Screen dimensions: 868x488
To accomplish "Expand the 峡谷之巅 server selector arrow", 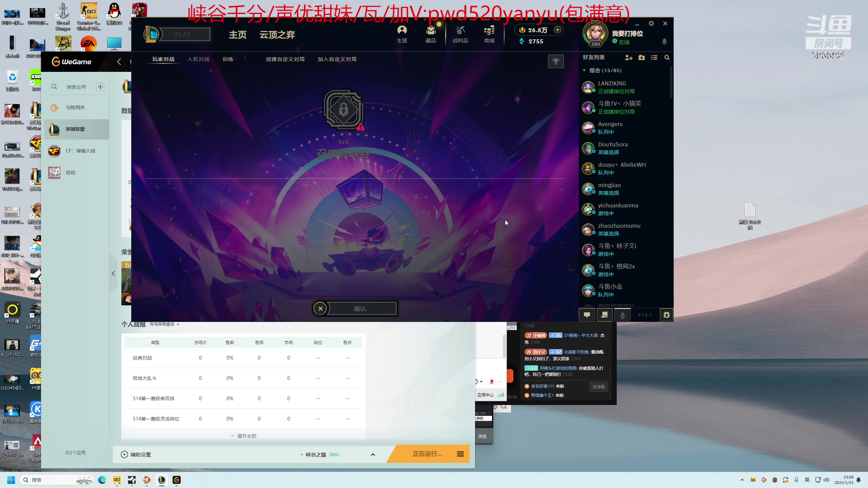I will pos(373,454).
